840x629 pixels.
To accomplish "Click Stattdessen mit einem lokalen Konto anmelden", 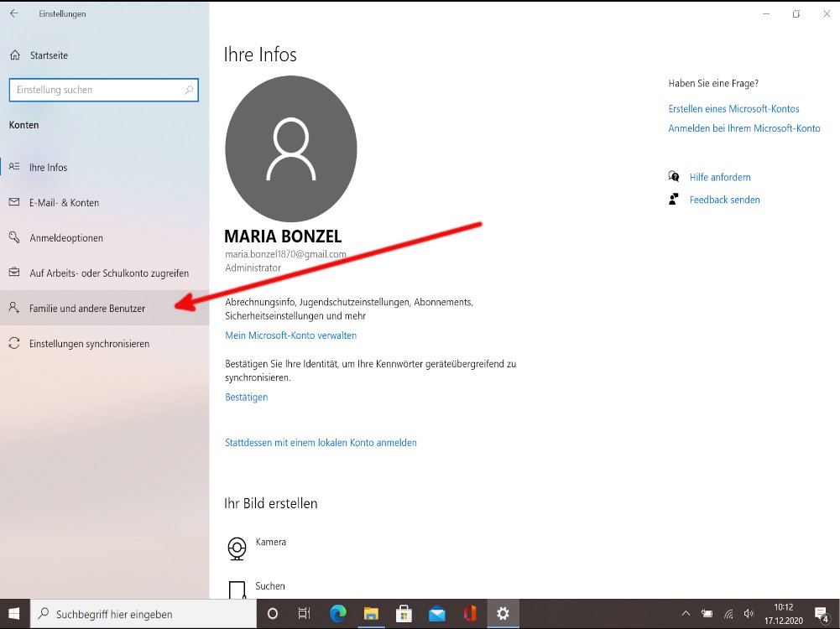I will (321, 442).
